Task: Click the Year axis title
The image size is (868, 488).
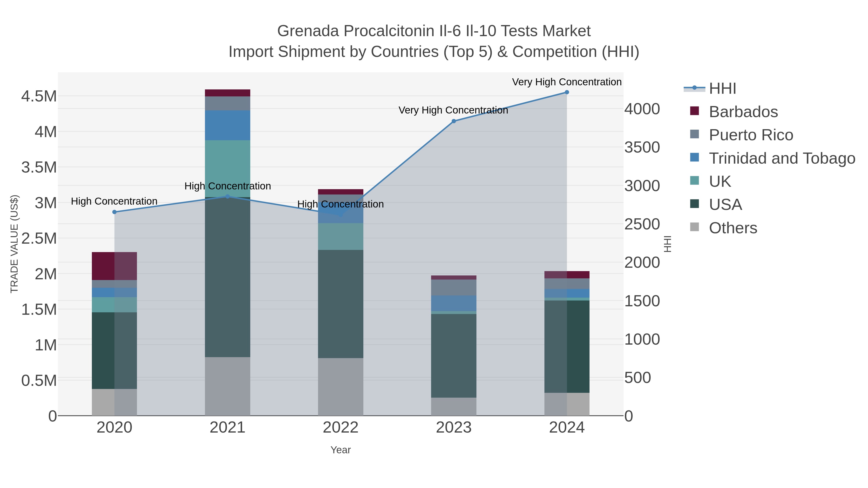Action: tap(340, 450)
